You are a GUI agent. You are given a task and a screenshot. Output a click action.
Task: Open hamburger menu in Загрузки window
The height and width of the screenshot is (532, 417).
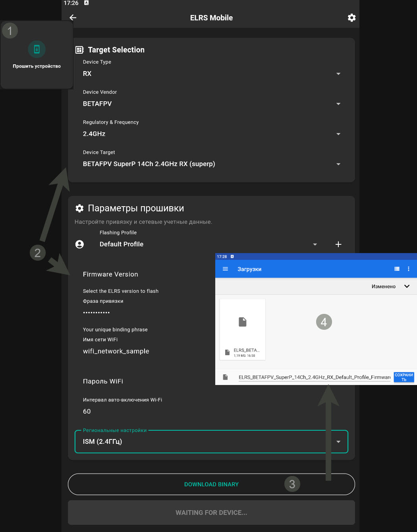coord(225,269)
